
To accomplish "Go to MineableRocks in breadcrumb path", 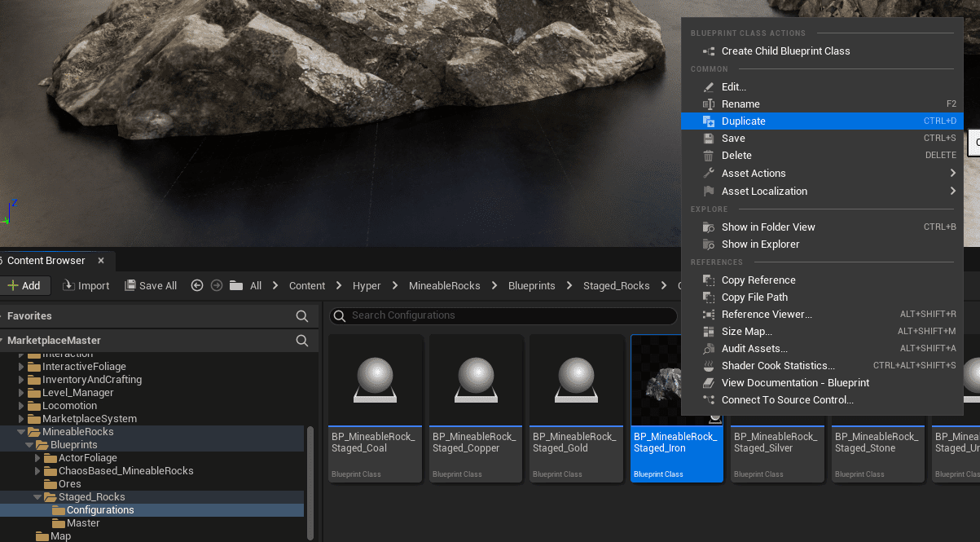I will [444, 286].
